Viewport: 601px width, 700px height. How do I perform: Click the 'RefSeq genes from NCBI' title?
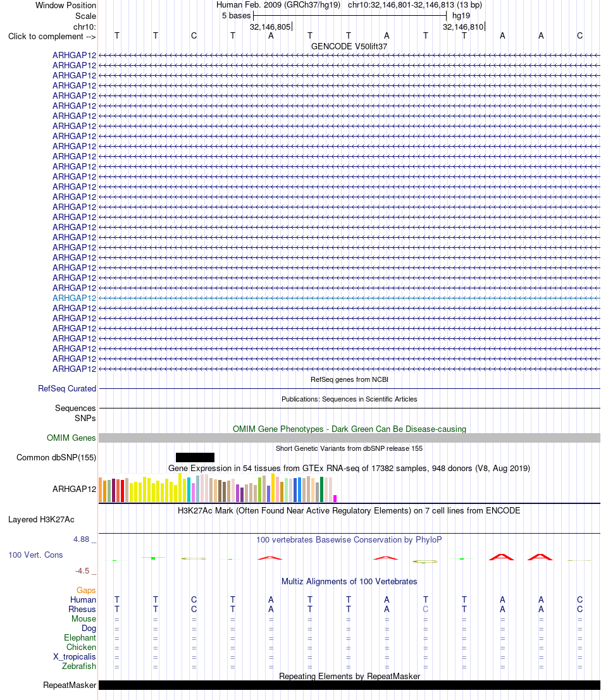point(349,379)
